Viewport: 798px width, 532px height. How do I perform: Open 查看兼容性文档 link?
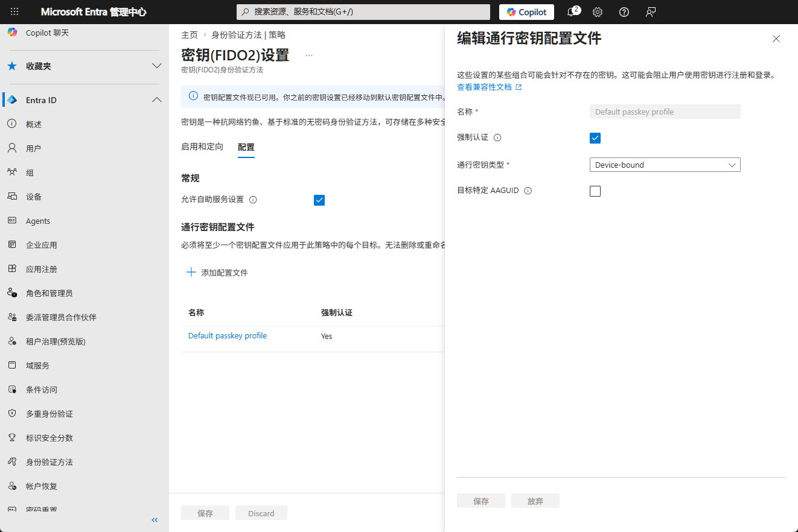coord(490,87)
